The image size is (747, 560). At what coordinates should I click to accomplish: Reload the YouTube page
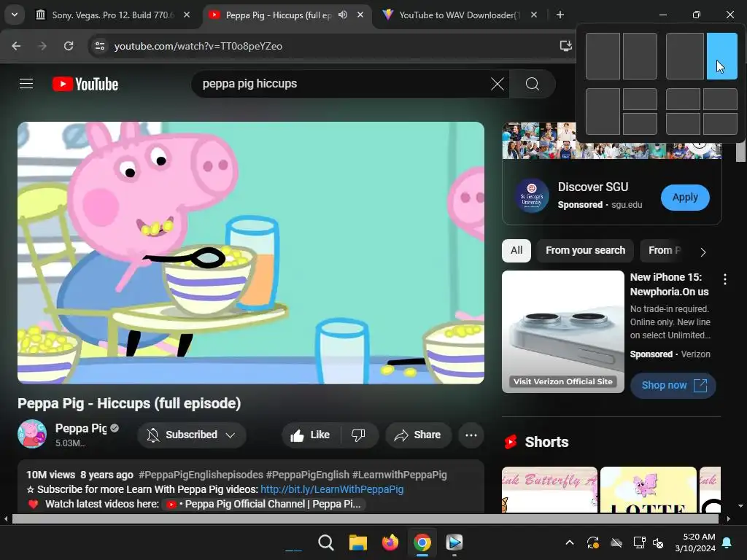pos(69,46)
